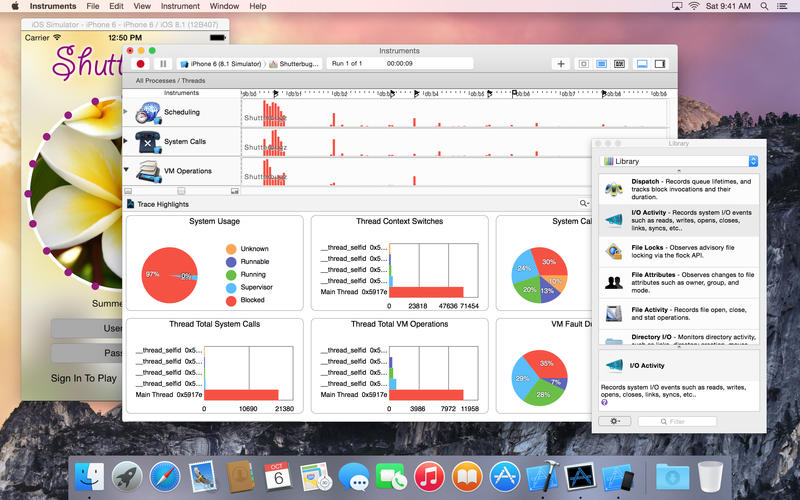The width and height of the screenshot is (800, 500).
Task: Open the Library category dropdown
Action: pyautogui.click(x=679, y=161)
